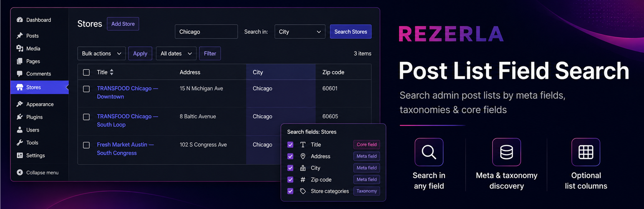This screenshot has height=209, width=644.
Task: Click the Title sort arrows icon
Action: [x=111, y=72]
